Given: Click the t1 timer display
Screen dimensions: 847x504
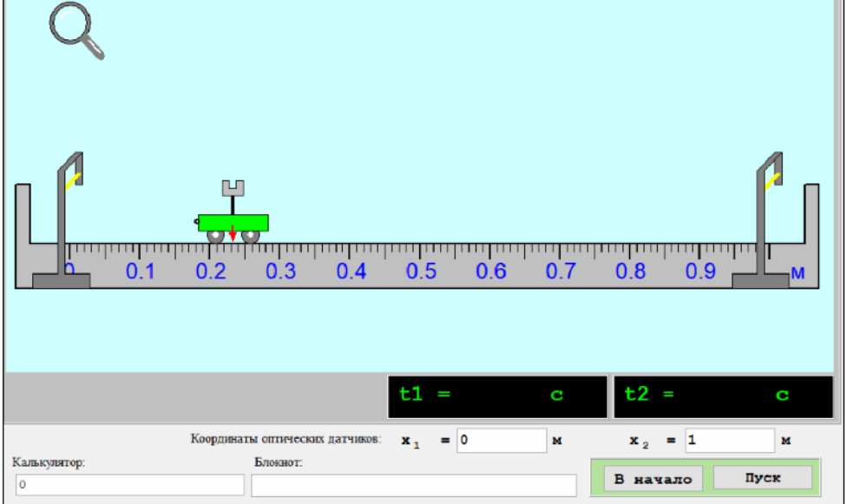Looking at the screenshot, I should click(497, 396).
